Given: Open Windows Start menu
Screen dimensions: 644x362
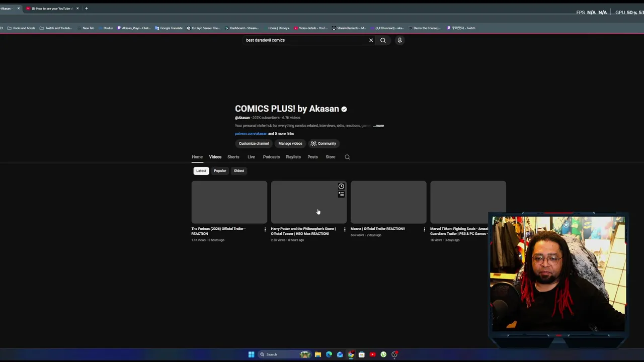Looking at the screenshot, I should point(251,354).
